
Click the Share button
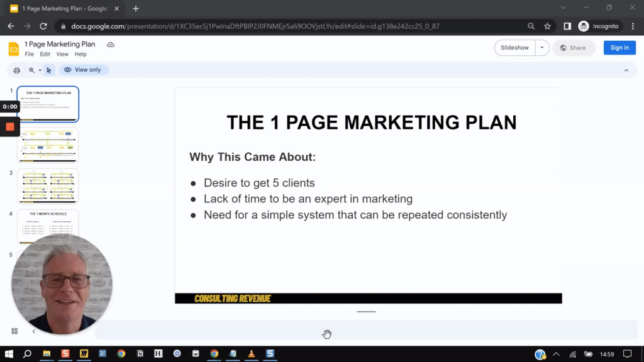tap(574, 47)
